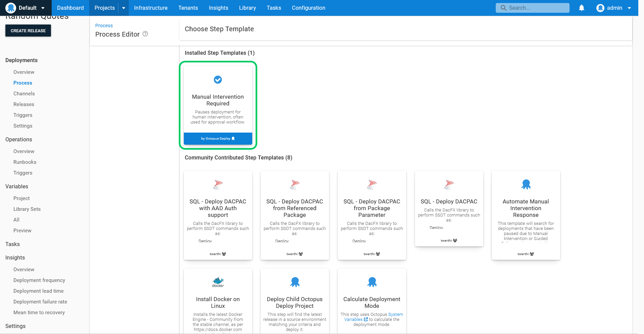
Task: Open Operations Triggers in sidebar
Action: (x=23, y=173)
